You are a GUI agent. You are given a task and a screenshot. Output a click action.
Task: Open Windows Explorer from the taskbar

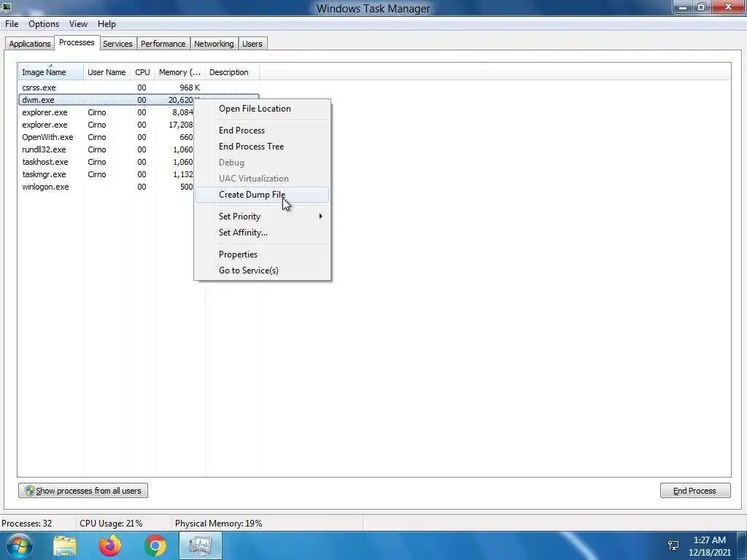coord(65,545)
